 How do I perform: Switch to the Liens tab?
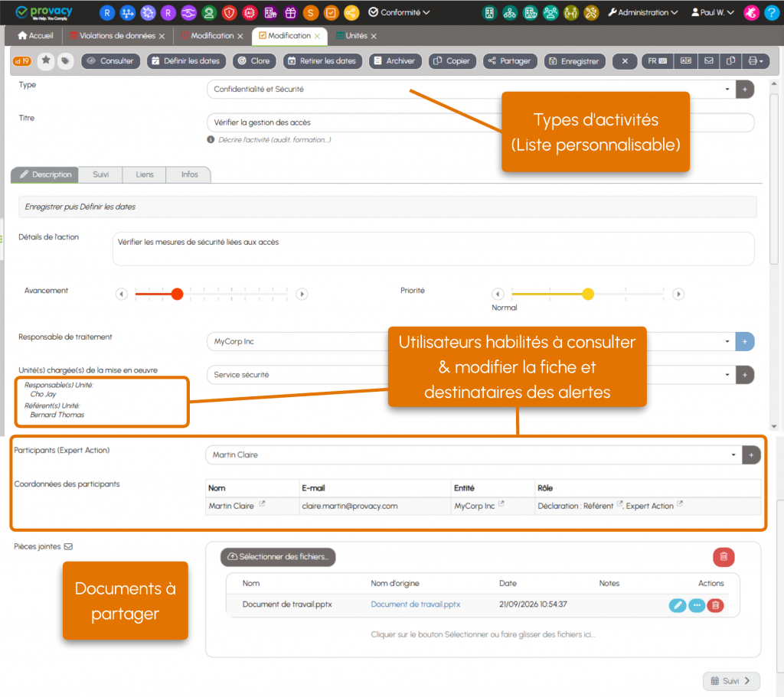coord(145,174)
